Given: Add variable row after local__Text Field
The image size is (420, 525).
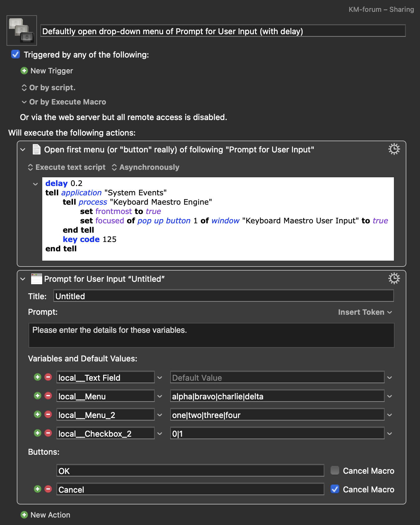Looking at the screenshot, I should click(38, 377).
